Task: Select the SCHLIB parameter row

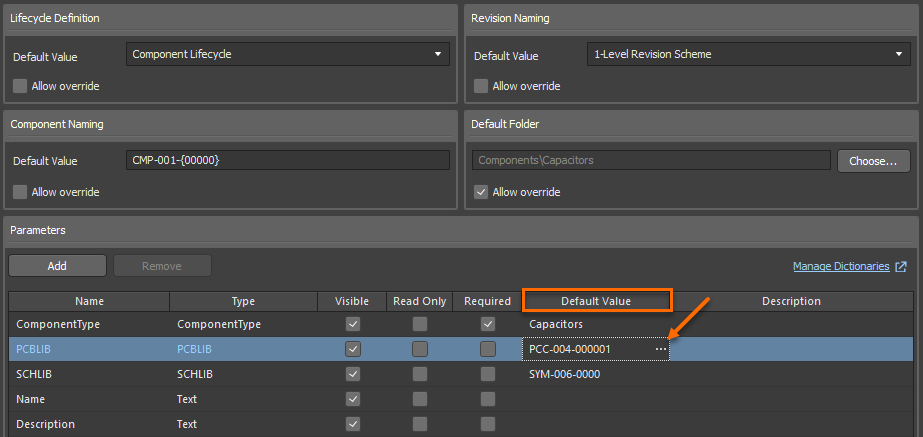Action: coord(89,374)
